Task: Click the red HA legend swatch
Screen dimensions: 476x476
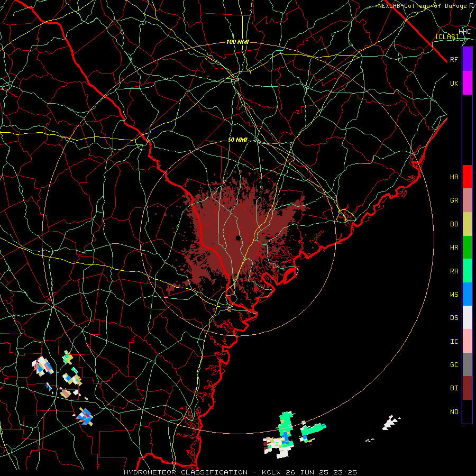Action: point(467,177)
